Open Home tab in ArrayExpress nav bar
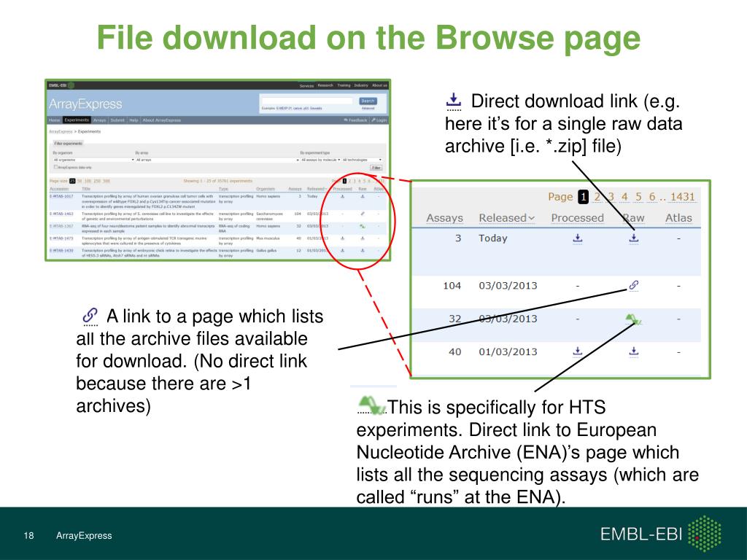 pyautogui.click(x=54, y=120)
